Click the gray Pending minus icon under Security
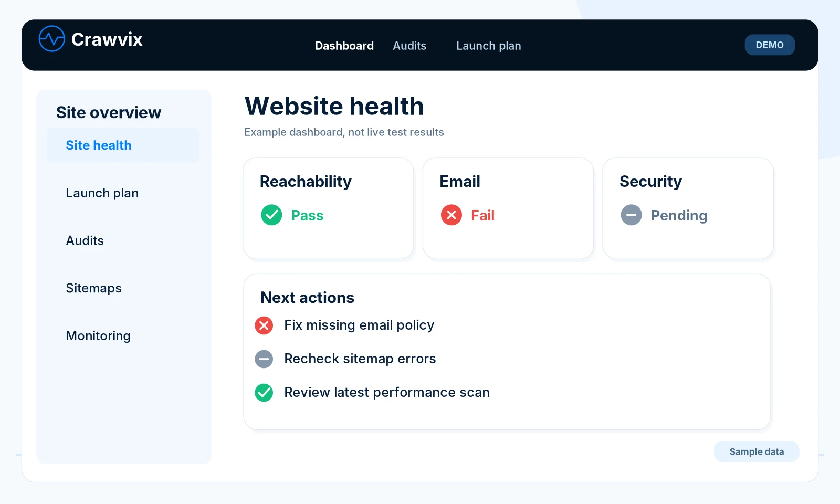 [x=631, y=215]
